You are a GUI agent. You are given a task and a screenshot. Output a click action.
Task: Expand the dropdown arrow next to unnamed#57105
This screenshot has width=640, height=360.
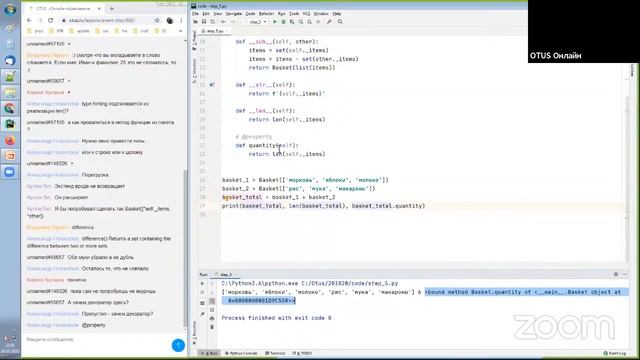tap(69, 44)
